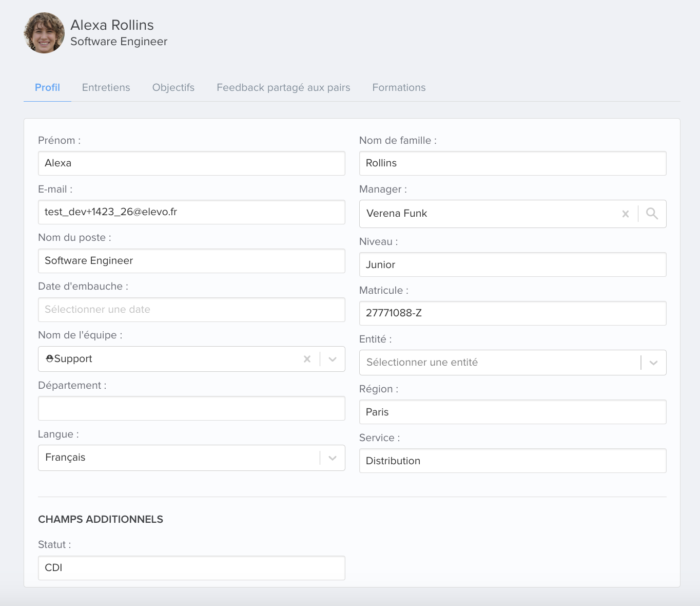The height and width of the screenshot is (606, 700).
Task: Click the E-mail input field
Action: coord(191,212)
